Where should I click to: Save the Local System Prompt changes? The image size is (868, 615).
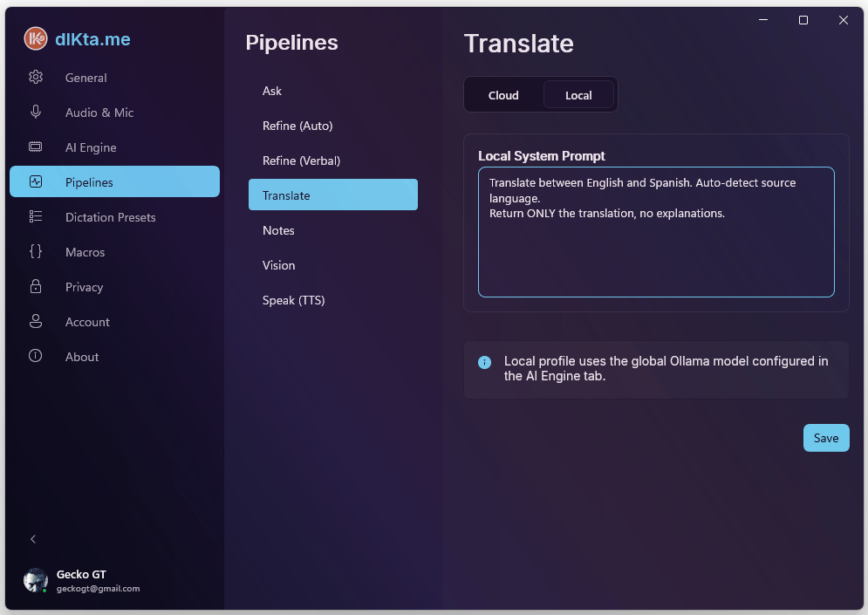pos(825,437)
